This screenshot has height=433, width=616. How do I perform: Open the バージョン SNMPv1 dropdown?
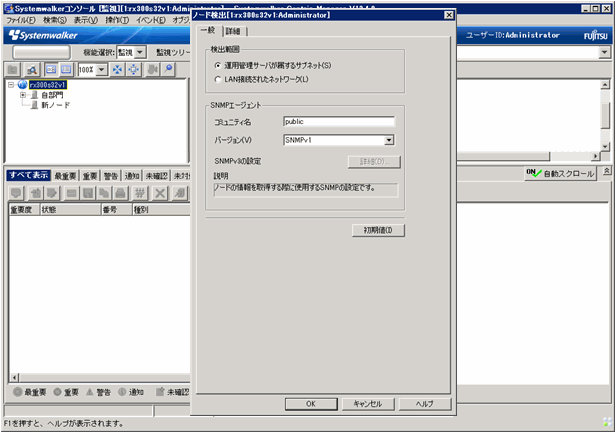pyautogui.click(x=389, y=140)
